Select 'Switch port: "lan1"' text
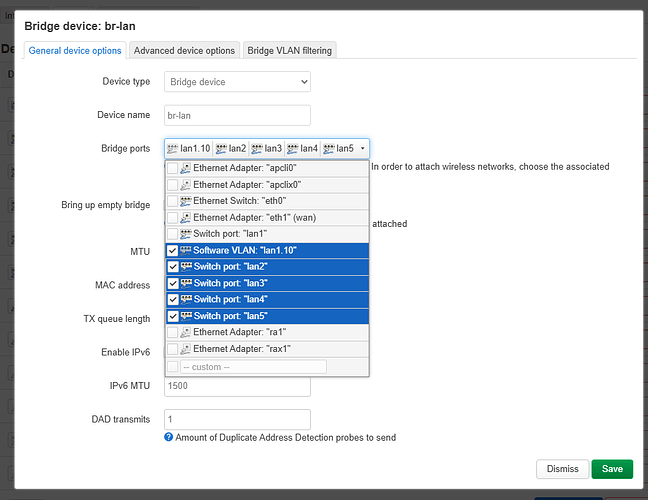This screenshot has height=500, width=648. pyautogui.click(x=230, y=234)
